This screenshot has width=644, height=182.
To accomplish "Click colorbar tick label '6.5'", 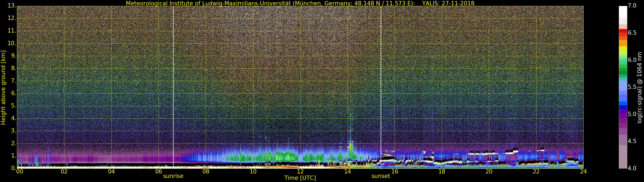I will point(632,33).
